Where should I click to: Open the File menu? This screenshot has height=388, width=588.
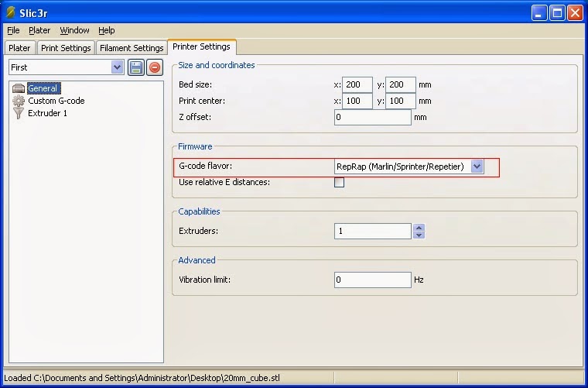coord(13,30)
